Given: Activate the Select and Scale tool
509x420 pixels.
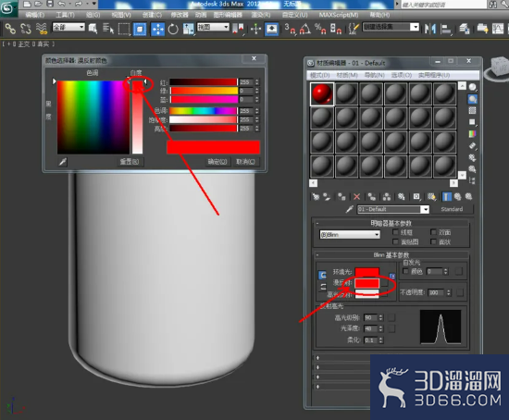Looking at the screenshot, I should (x=188, y=29).
